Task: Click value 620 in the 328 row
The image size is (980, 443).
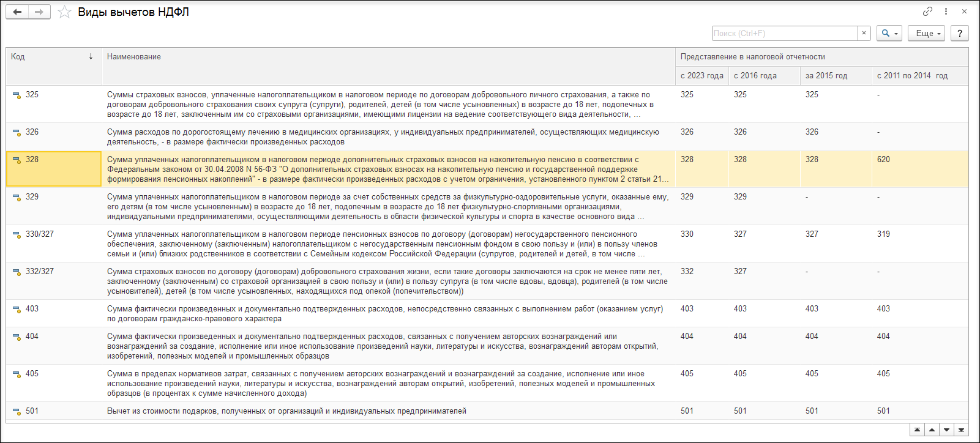Action: point(883,160)
